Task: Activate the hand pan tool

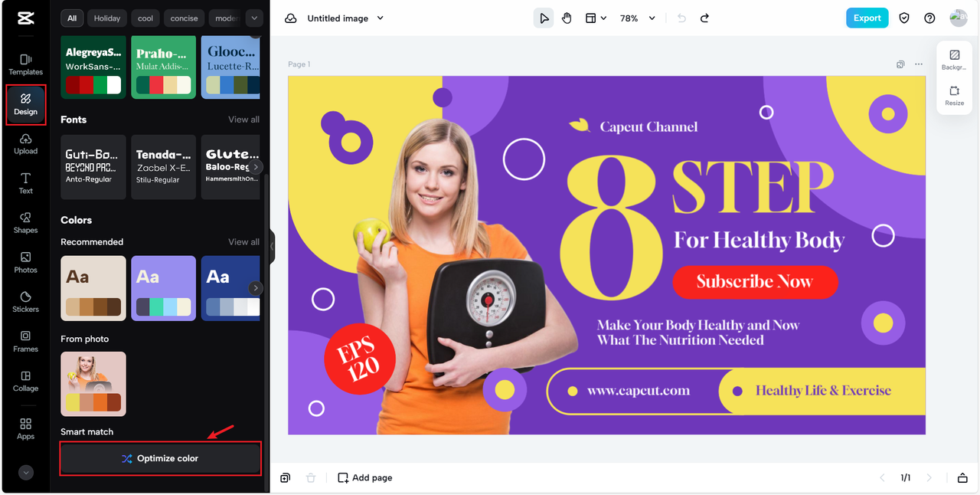Action: [x=567, y=18]
